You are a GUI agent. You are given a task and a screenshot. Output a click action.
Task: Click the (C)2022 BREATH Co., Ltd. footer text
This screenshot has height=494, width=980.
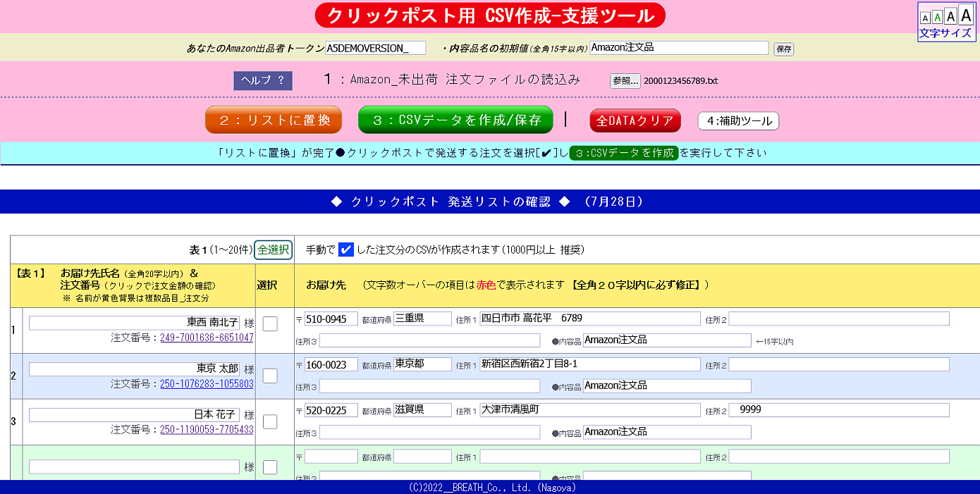pyautogui.click(x=492, y=488)
